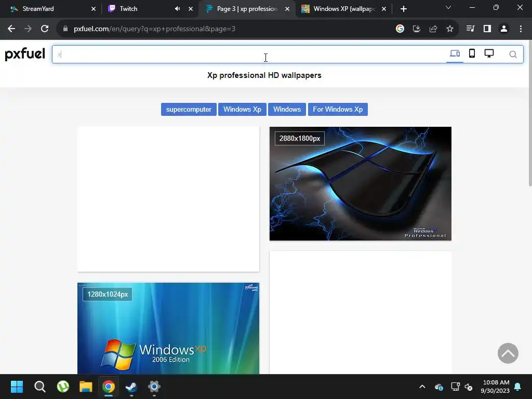Open the tab search chevron
Image resolution: width=532 pixels, height=399 pixels.
[448, 7]
